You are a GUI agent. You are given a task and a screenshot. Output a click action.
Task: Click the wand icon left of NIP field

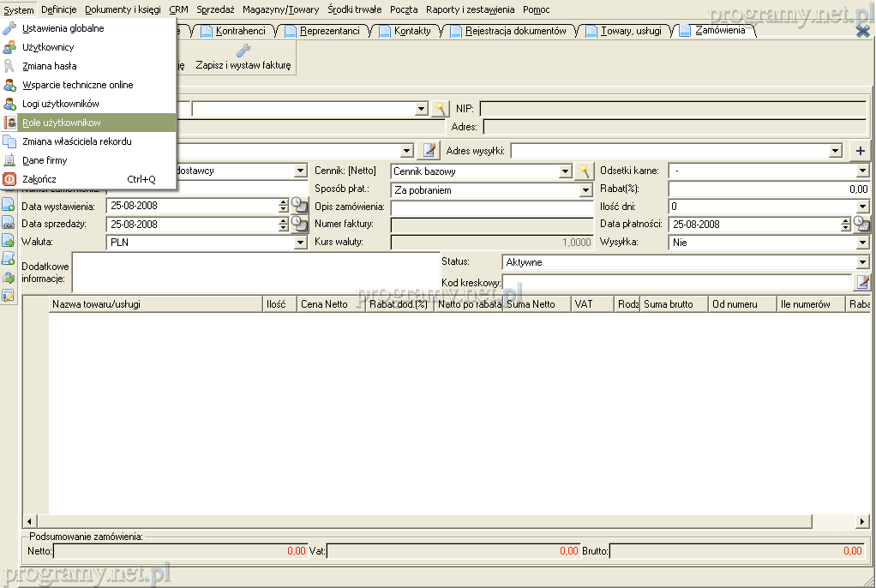click(439, 109)
